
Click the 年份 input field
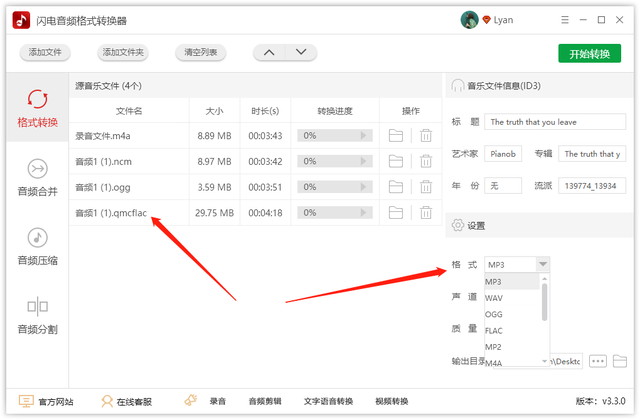[x=503, y=186]
